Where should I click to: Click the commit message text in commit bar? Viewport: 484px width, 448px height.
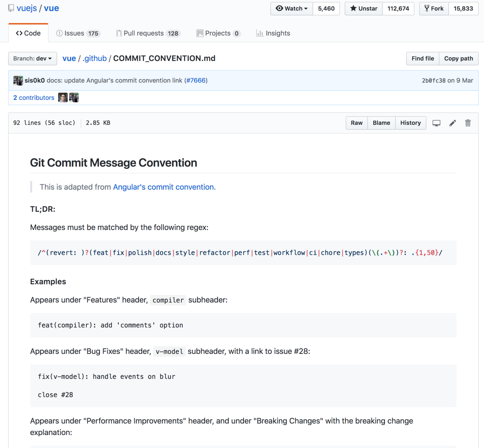pyautogui.click(x=127, y=80)
